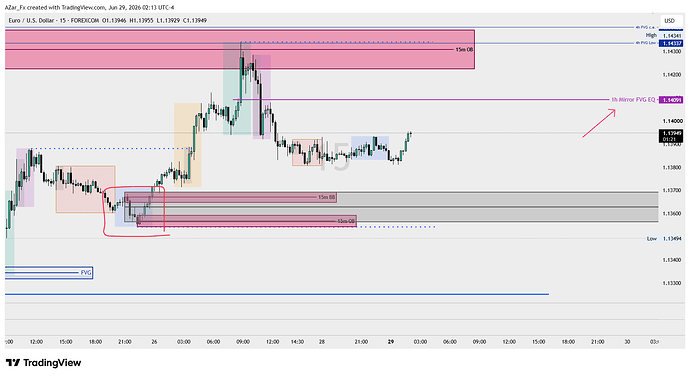This screenshot has height=376, width=690.
Task: Click the blue FVG box label
Action: tap(86, 273)
